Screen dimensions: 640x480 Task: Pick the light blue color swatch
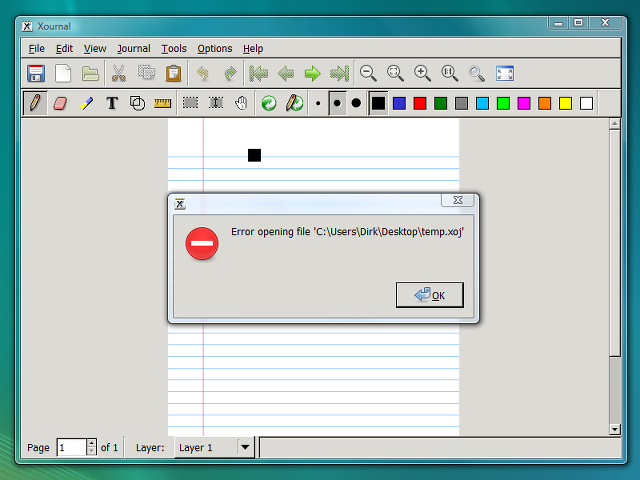coord(482,103)
